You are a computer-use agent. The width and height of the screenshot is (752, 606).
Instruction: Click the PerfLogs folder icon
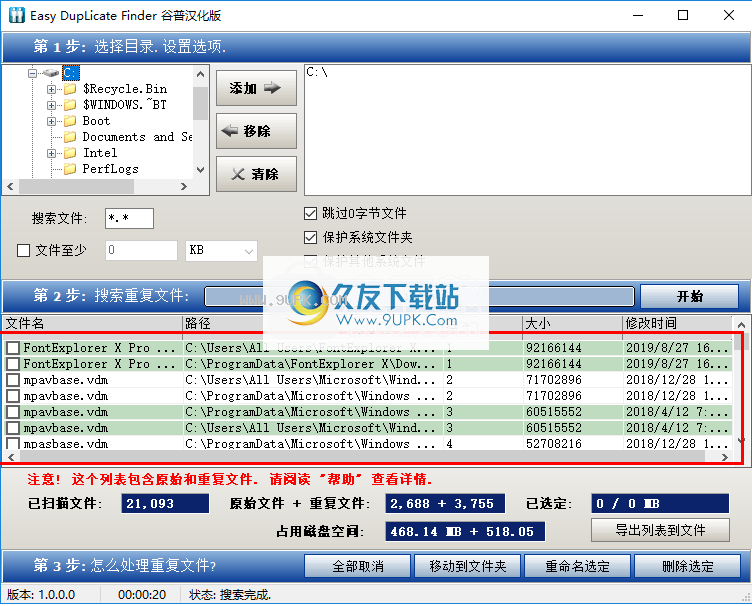point(70,169)
